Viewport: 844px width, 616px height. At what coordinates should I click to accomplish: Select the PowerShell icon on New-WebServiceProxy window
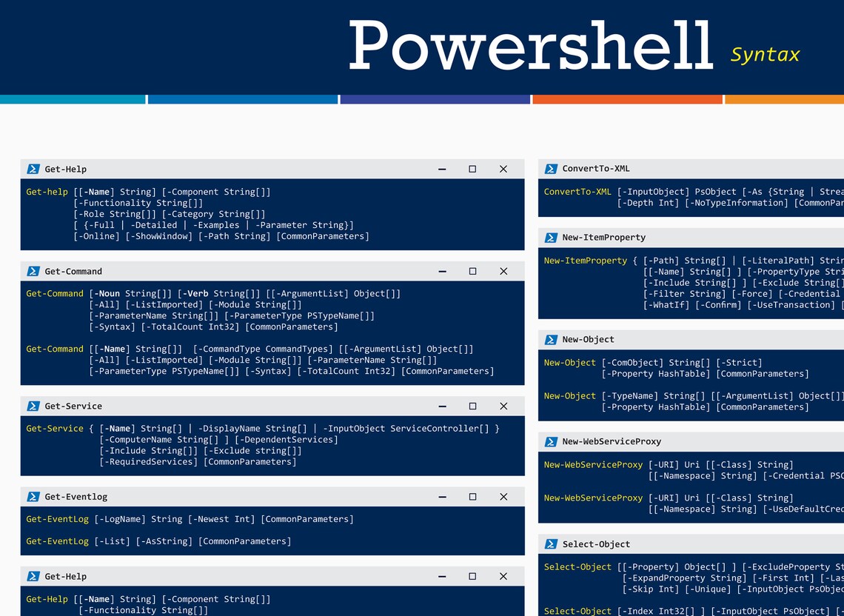coord(551,441)
